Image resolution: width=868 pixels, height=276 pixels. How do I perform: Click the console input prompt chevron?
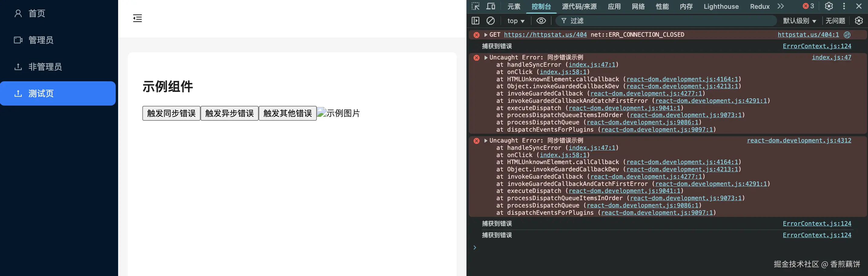pos(475,248)
